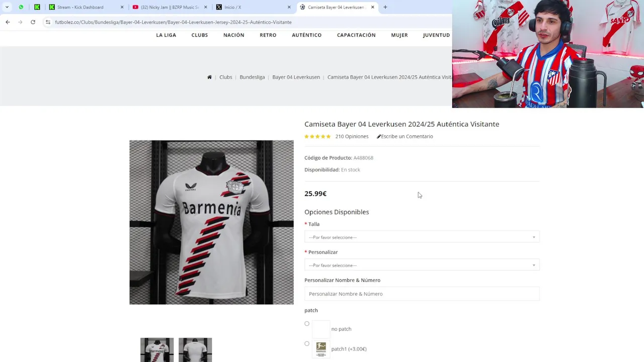
Task: Click the home icon in breadcrumb
Action: pos(209,77)
